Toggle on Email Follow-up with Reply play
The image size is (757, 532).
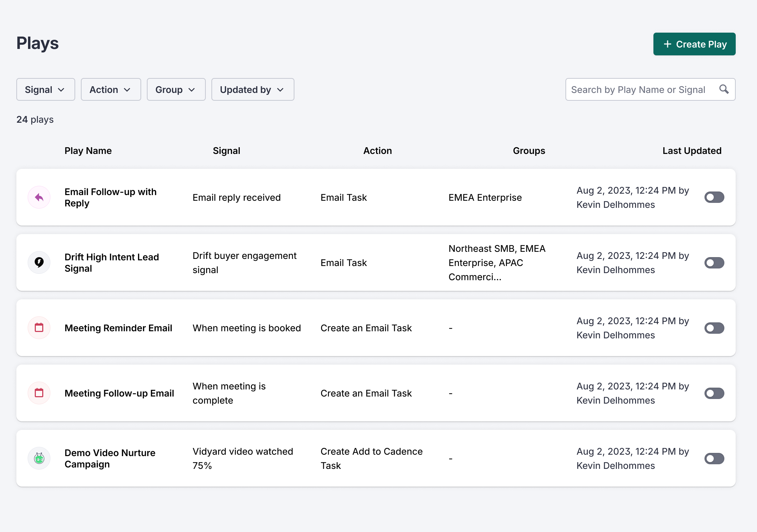pos(714,197)
